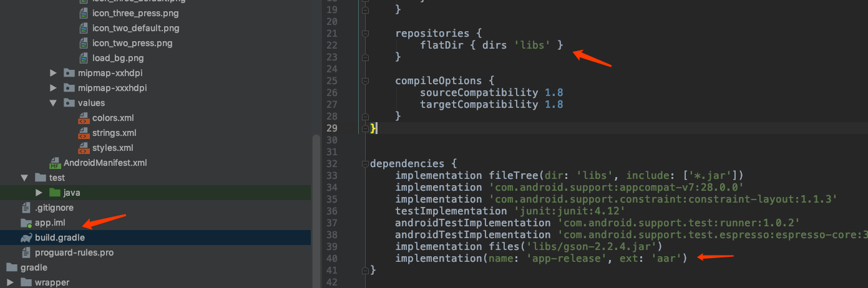This screenshot has height=288, width=868.
Task: Click the "compileOptions {" keyword
Action: pyautogui.click(x=444, y=80)
